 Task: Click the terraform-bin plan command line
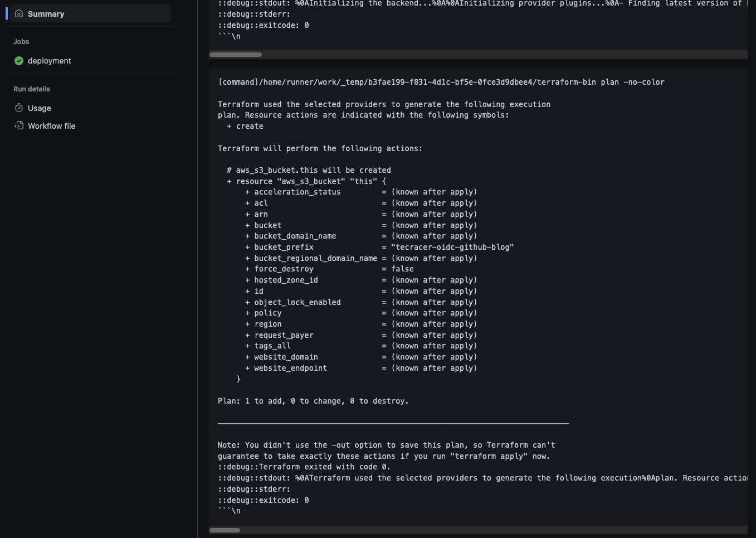(441, 83)
